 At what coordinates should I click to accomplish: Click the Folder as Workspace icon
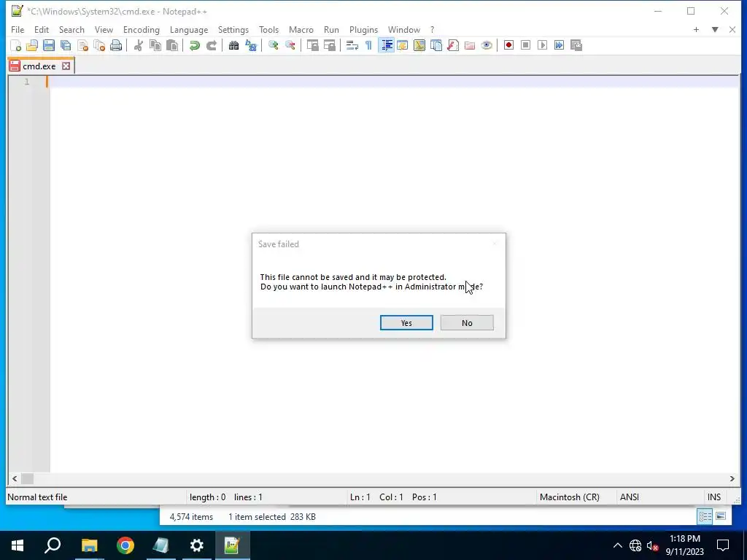coord(470,45)
